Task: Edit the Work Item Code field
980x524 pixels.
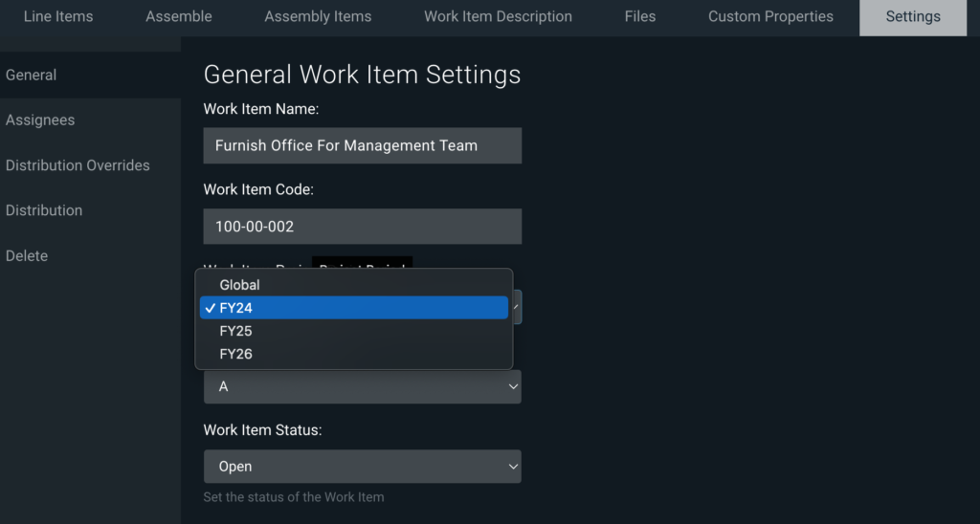Action: point(363,226)
